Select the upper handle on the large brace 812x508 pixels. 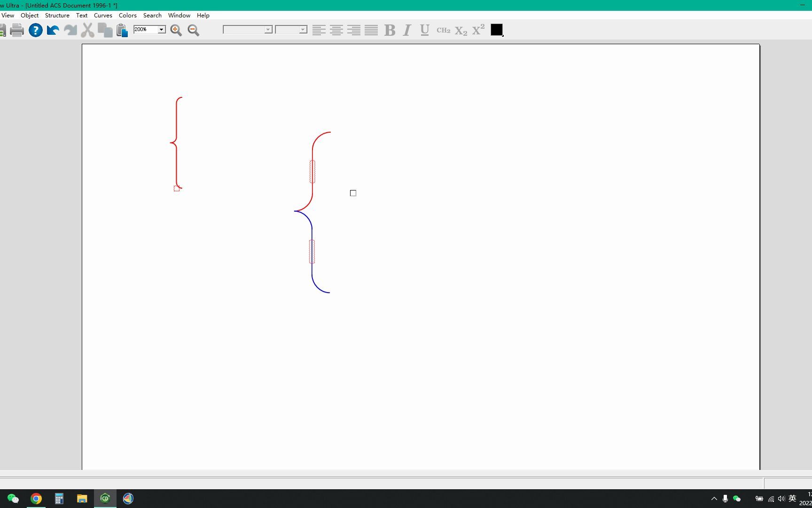point(312,172)
